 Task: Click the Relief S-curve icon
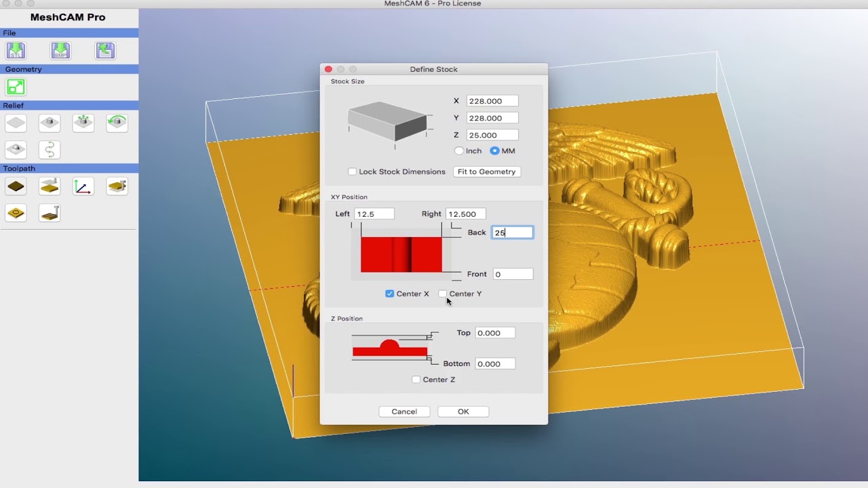click(x=50, y=150)
